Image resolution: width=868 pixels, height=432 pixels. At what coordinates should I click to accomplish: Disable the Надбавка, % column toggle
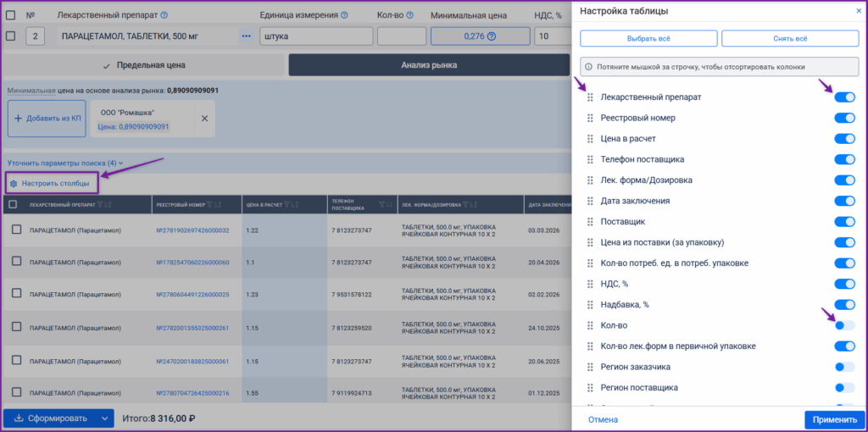tap(845, 305)
